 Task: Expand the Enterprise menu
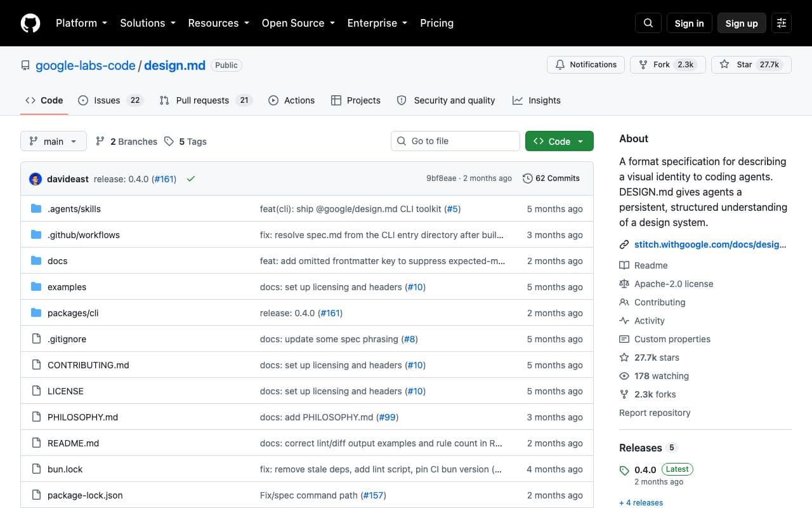[377, 23]
